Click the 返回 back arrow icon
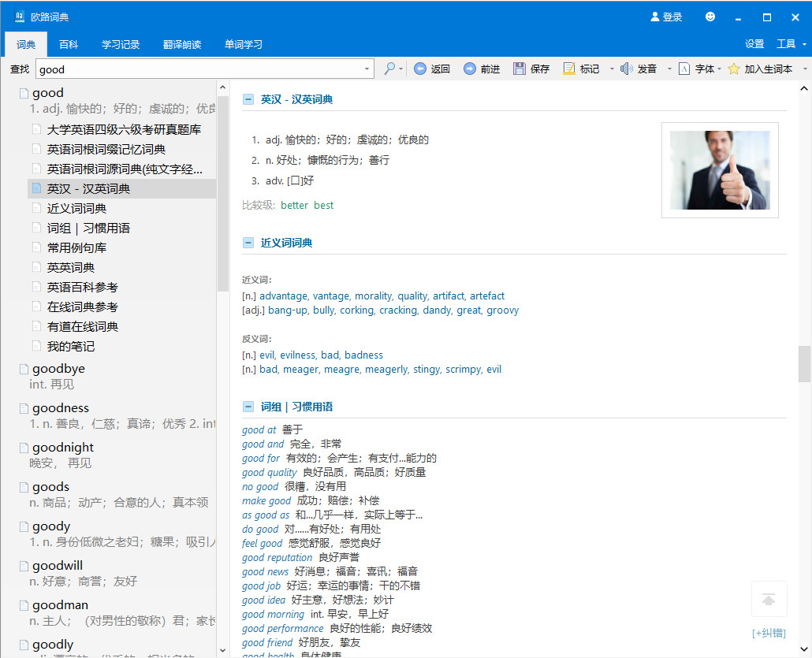The width and height of the screenshot is (812, 658). click(420, 69)
